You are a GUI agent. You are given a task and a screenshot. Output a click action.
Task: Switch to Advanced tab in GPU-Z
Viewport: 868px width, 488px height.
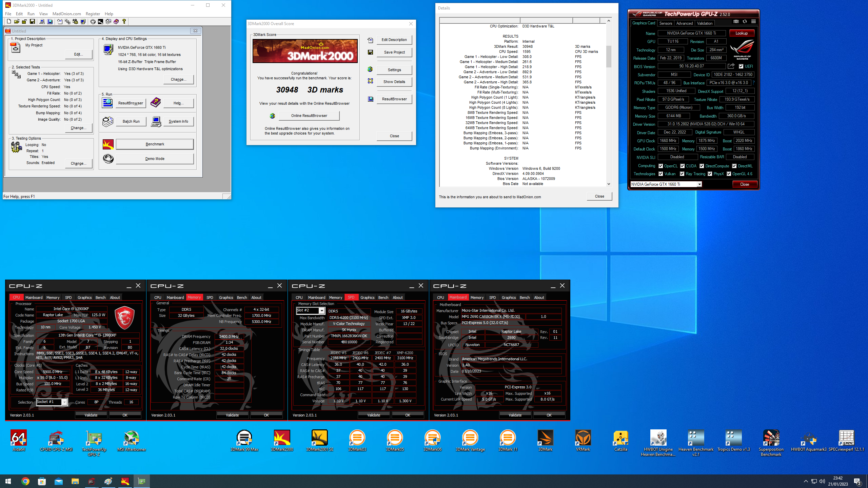coord(684,23)
